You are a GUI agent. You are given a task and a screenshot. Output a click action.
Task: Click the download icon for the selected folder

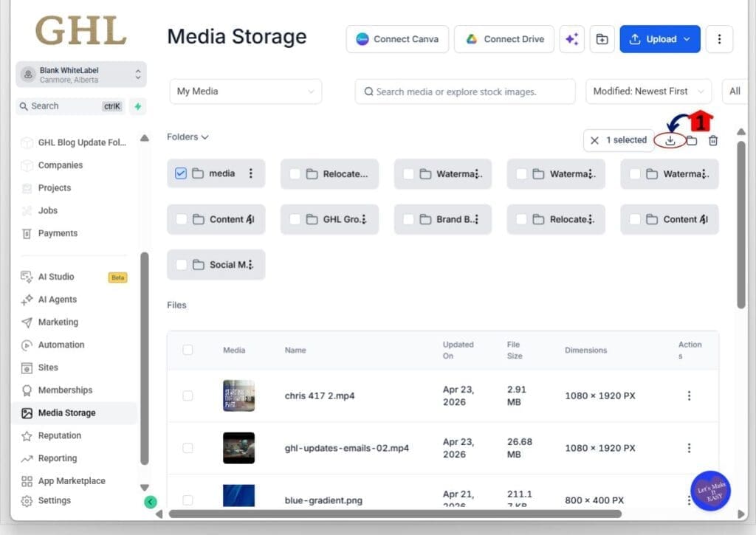coord(670,140)
